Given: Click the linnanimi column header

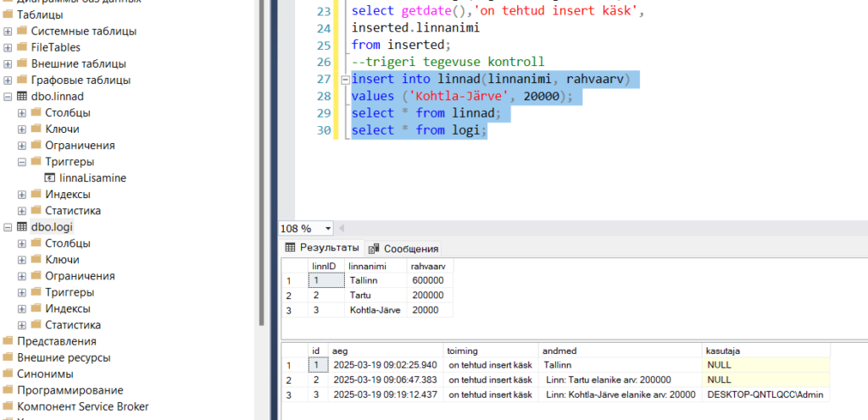Looking at the screenshot, I should click(x=376, y=266).
